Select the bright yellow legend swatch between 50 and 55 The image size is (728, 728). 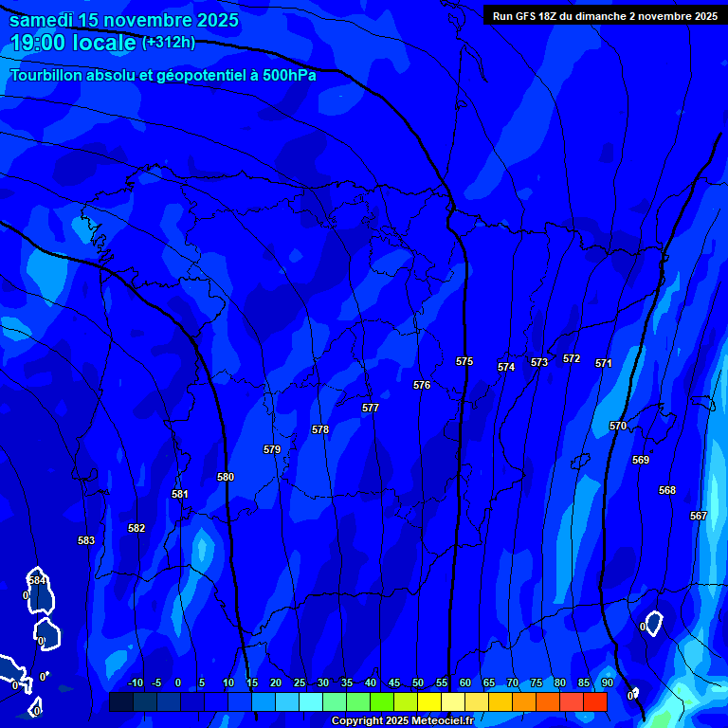[x=429, y=701]
